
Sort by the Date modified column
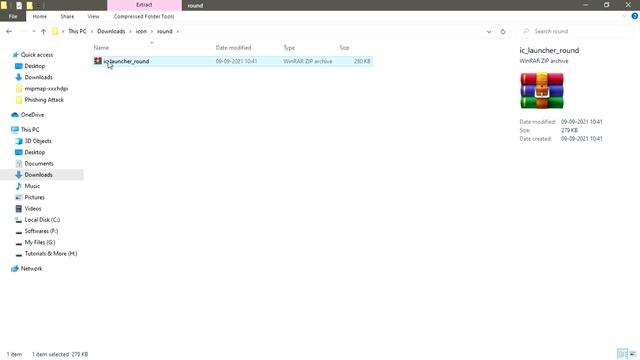click(233, 48)
